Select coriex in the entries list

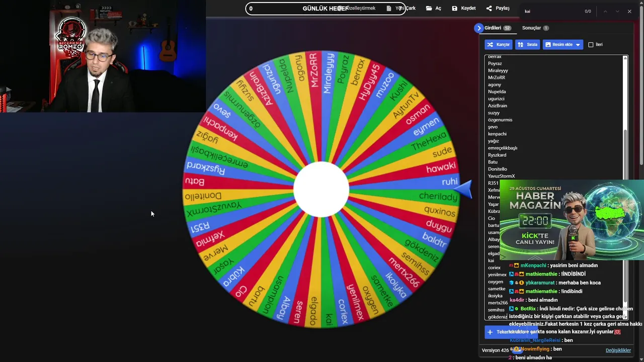coord(494,267)
